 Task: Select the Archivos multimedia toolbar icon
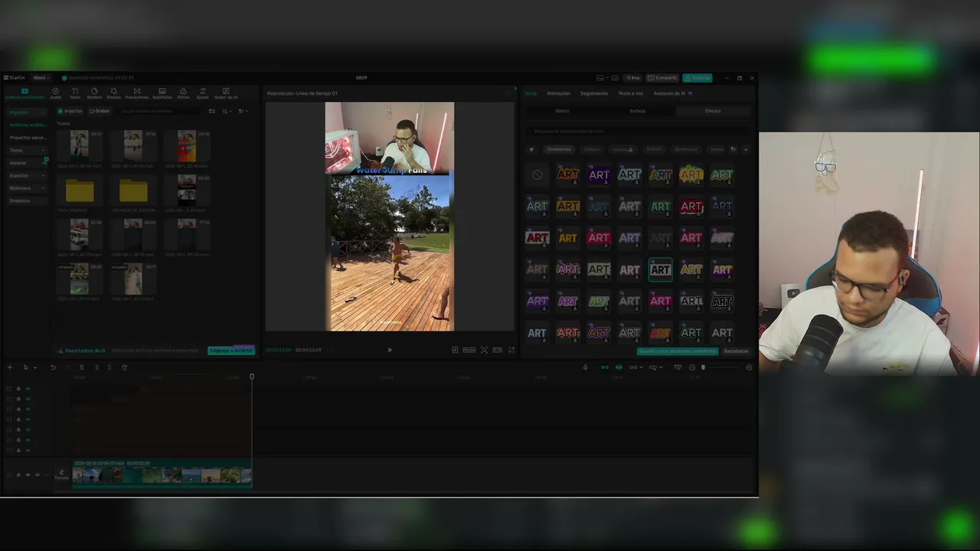[24, 93]
